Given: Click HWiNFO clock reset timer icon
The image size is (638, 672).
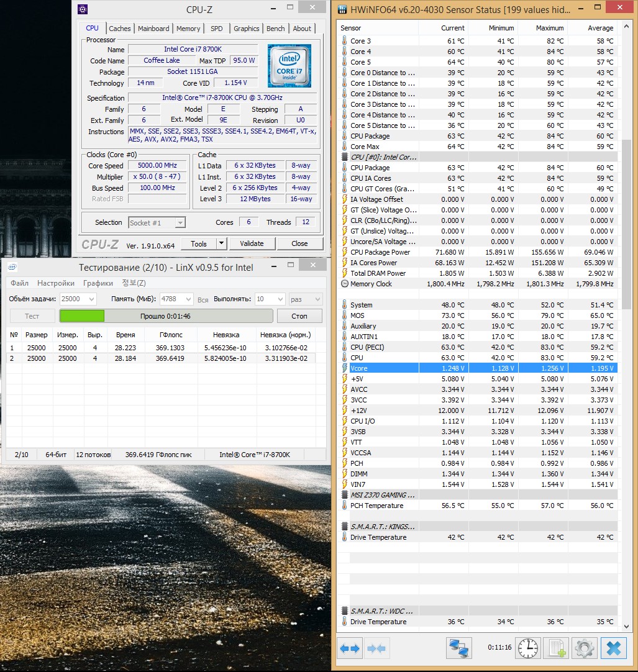Looking at the screenshot, I should [528, 648].
